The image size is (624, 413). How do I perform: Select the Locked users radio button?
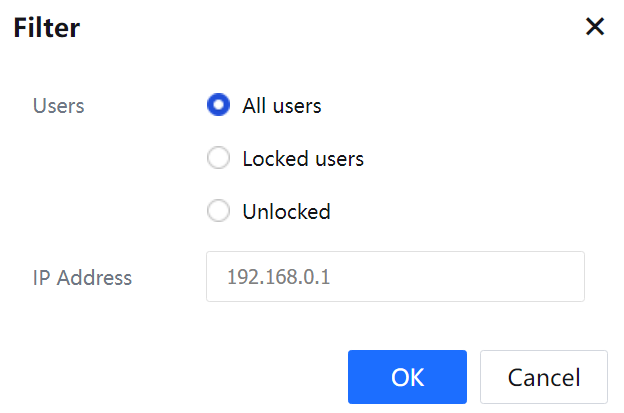point(218,158)
